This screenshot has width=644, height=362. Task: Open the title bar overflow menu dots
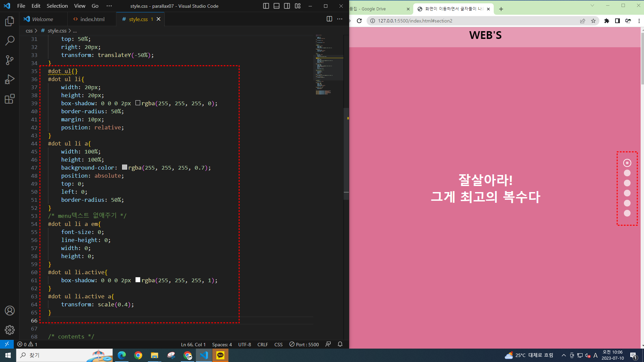(x=109, y=6)
